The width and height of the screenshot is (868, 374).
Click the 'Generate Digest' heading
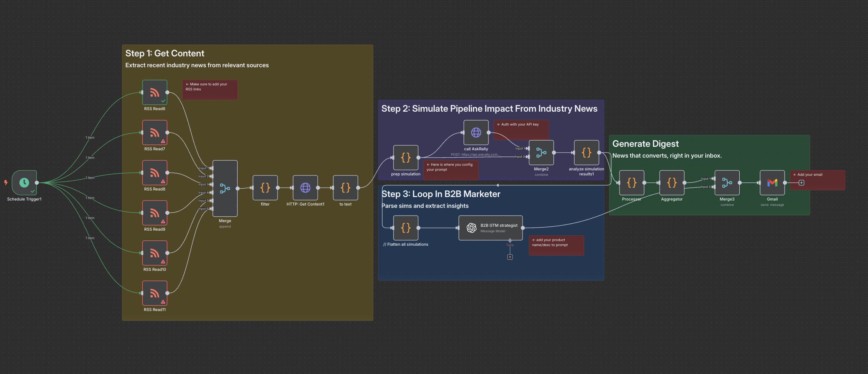click(645, 144)
